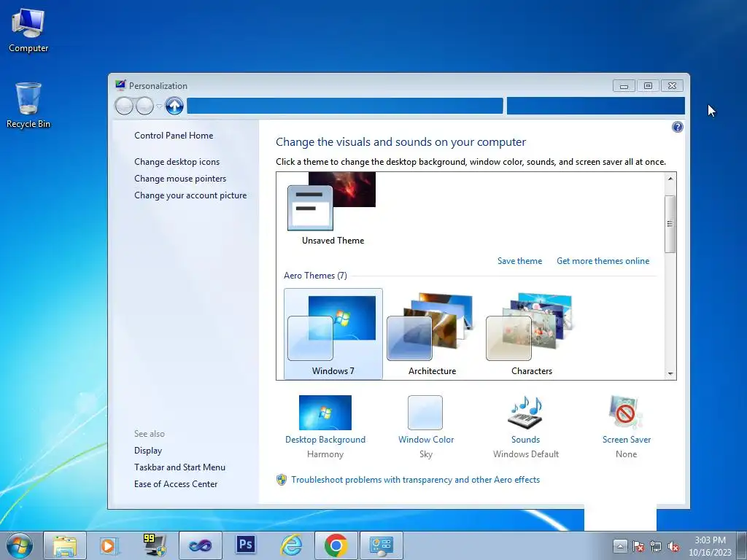Open Desktop Background settings icon

point(325,413)
